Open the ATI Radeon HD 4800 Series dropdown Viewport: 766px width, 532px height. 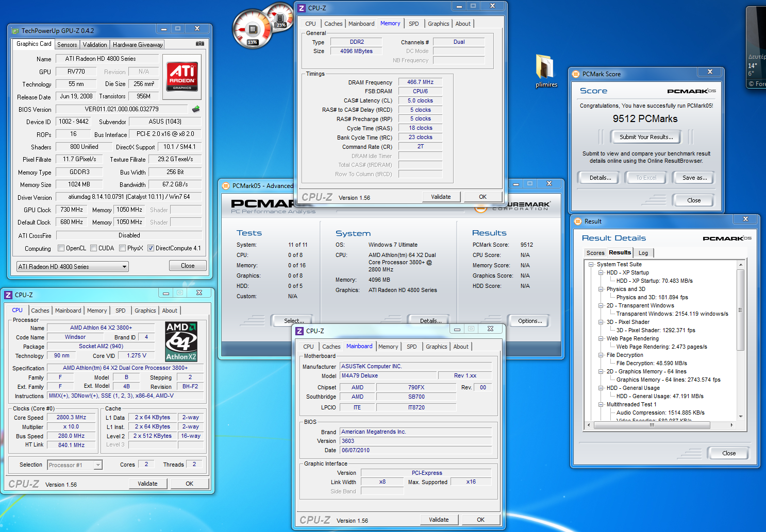tap(73, 266)
